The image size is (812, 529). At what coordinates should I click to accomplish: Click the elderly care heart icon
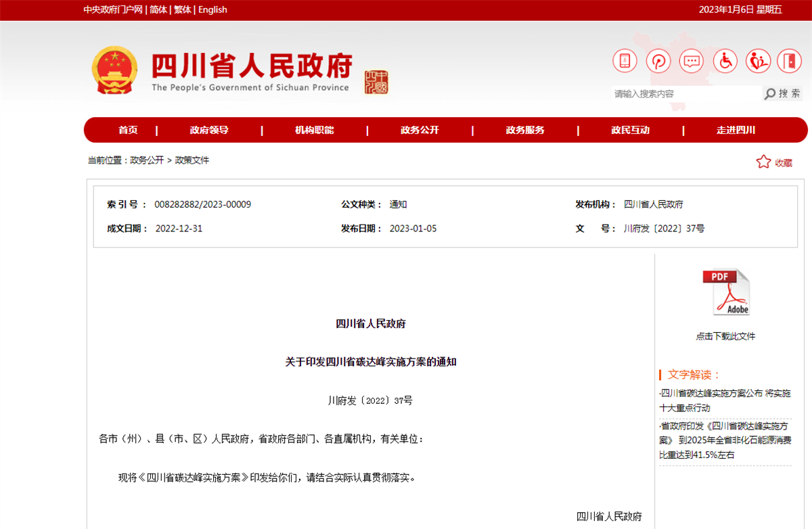point(758,62)
